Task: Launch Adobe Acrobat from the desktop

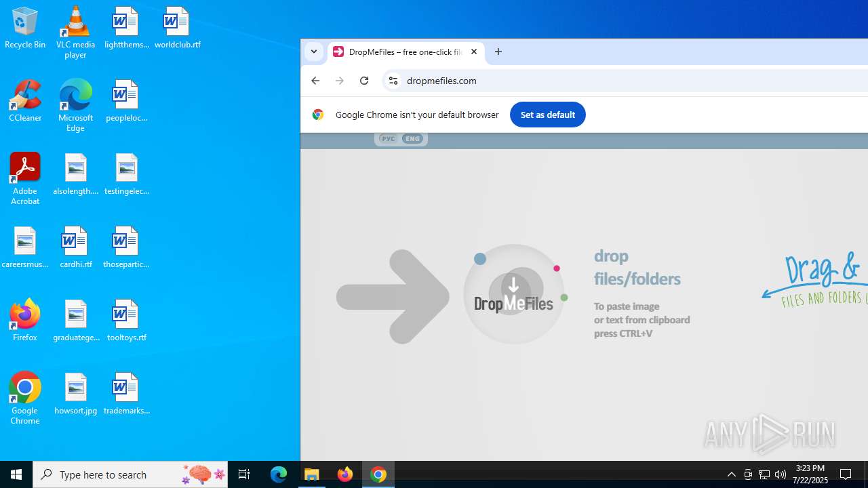Action: 25,179
